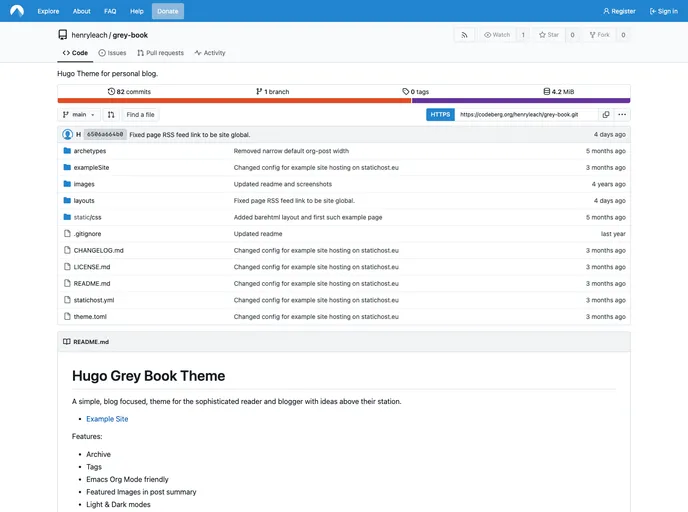Select the HTTPS clone protocol button
This screenshot has height=512, width=688.
pyautogui.click(x=441, y=115)
